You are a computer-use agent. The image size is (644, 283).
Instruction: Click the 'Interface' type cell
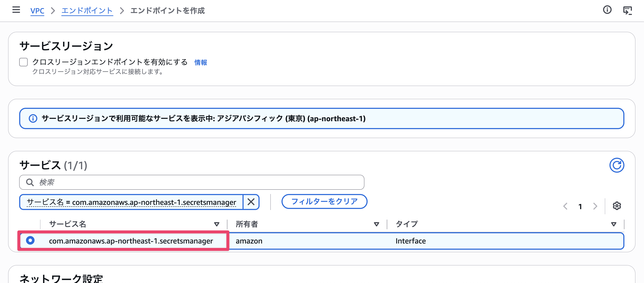click(410, 241)
